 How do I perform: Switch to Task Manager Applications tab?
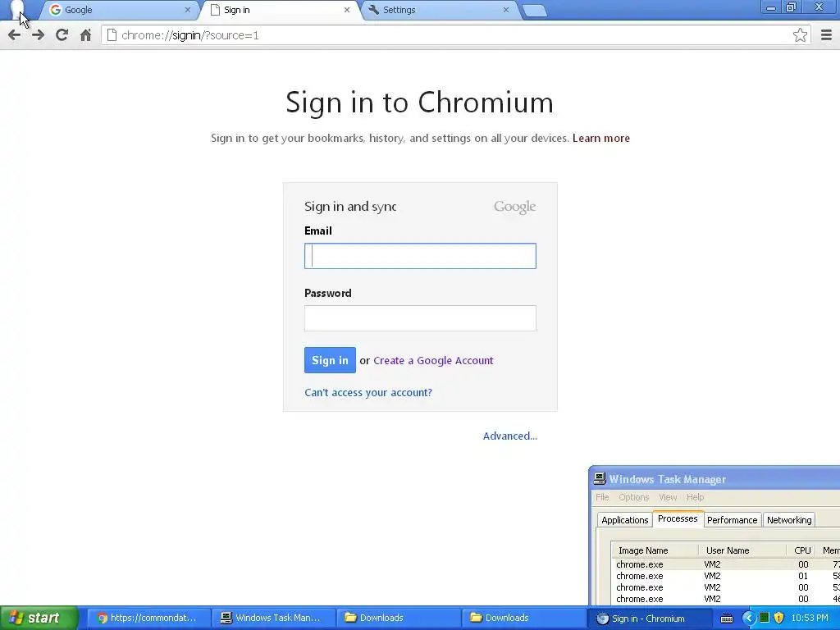coord(624,519)
